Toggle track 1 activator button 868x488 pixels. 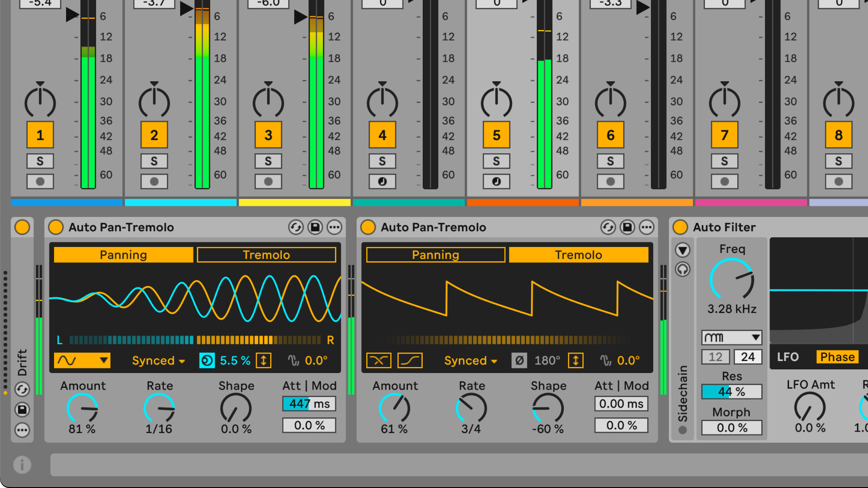click(40, 135)
